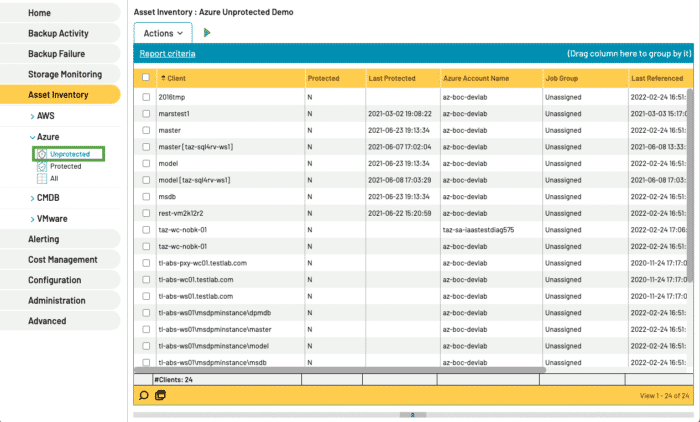Screen dimensions: 700x422
Task: Open Cost Management section
Action: click(x=60, y=259)
